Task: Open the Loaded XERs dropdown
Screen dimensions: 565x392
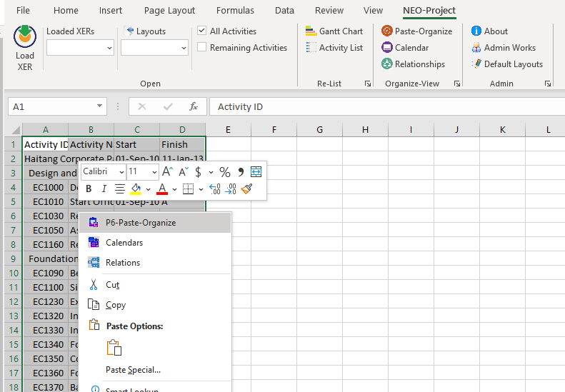Action: click(109, 48)
